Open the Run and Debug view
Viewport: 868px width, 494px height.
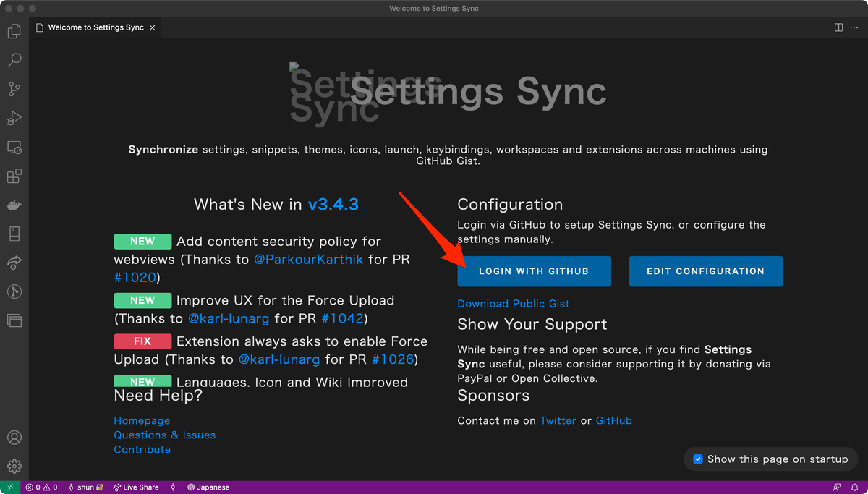click(14, 118)
